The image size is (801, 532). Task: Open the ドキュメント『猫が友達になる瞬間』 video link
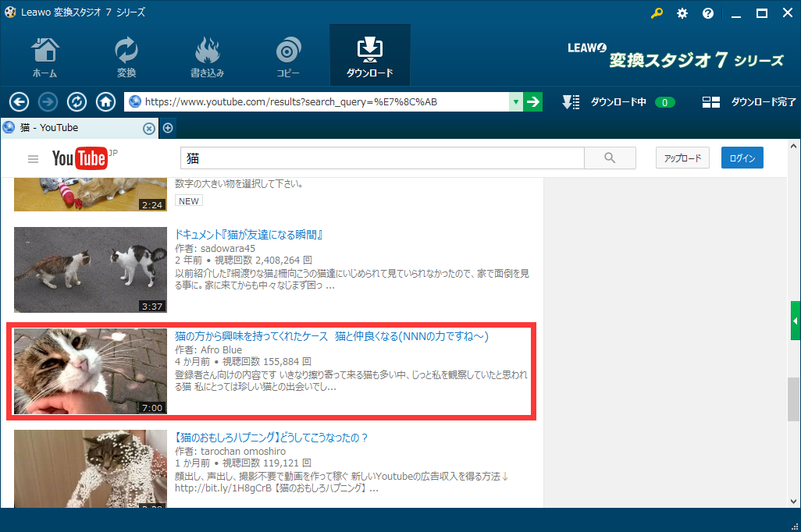[x=249, y=235]
